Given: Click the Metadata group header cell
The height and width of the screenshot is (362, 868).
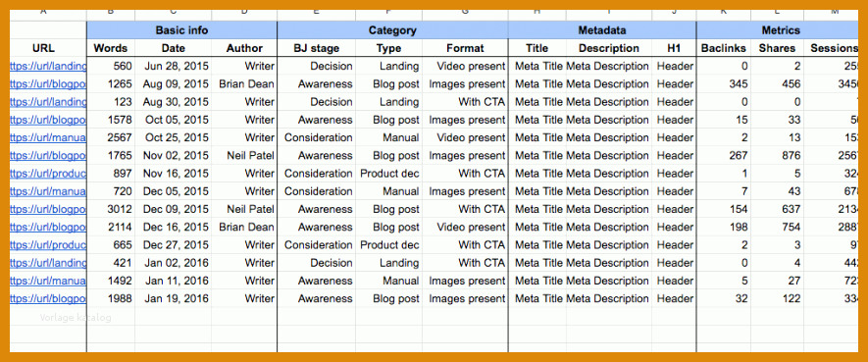Looking at the screenshot, I should pyautogui.click(x=602, y=29).
